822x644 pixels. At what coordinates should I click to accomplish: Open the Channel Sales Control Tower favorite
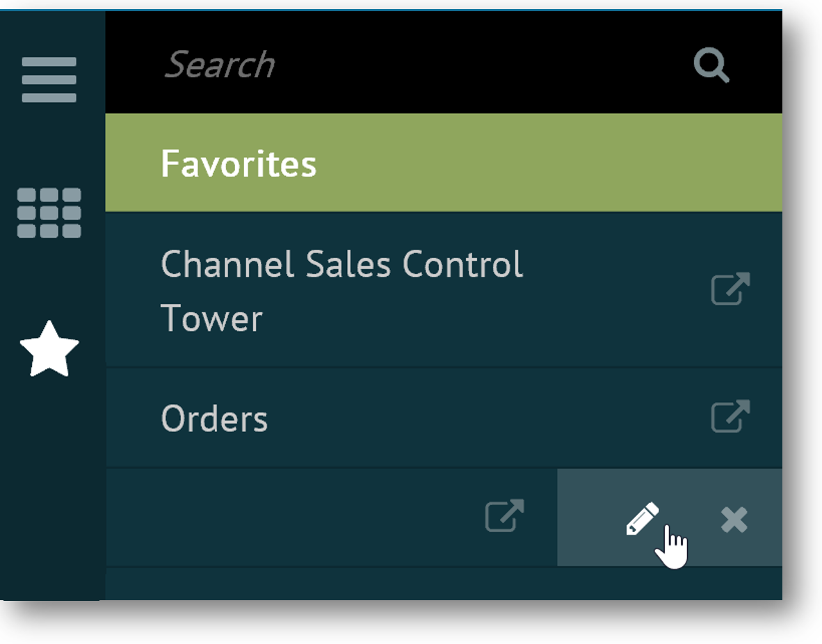point(341,266)
